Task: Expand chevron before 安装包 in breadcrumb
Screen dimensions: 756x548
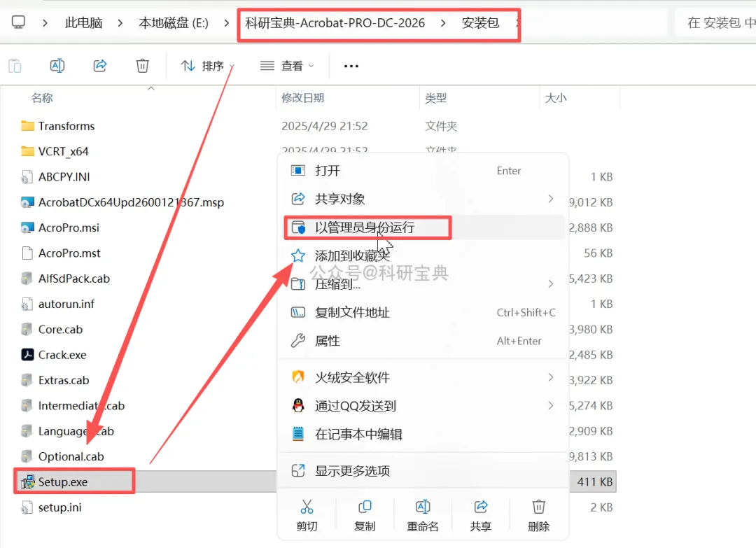Action: pyautogui.click(x=442, y=22)
